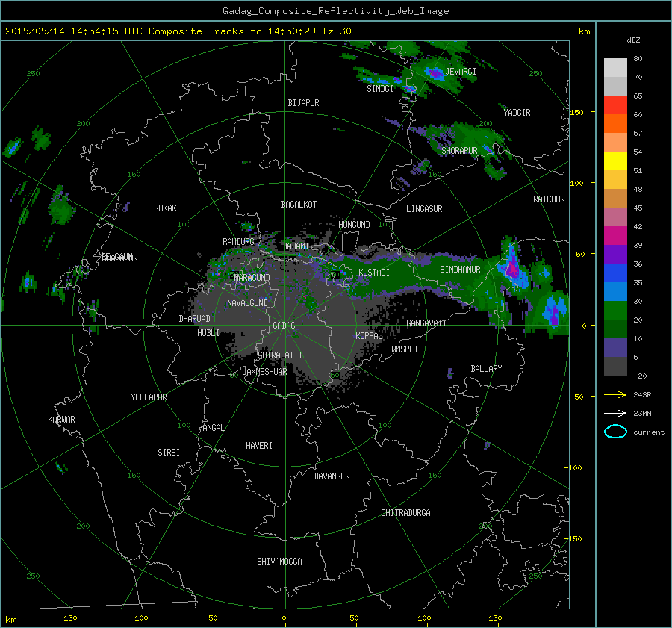Click the BADAMI city label
This screenshot has height=628, width=672.
pyautogui.click(x=296, y=246)
